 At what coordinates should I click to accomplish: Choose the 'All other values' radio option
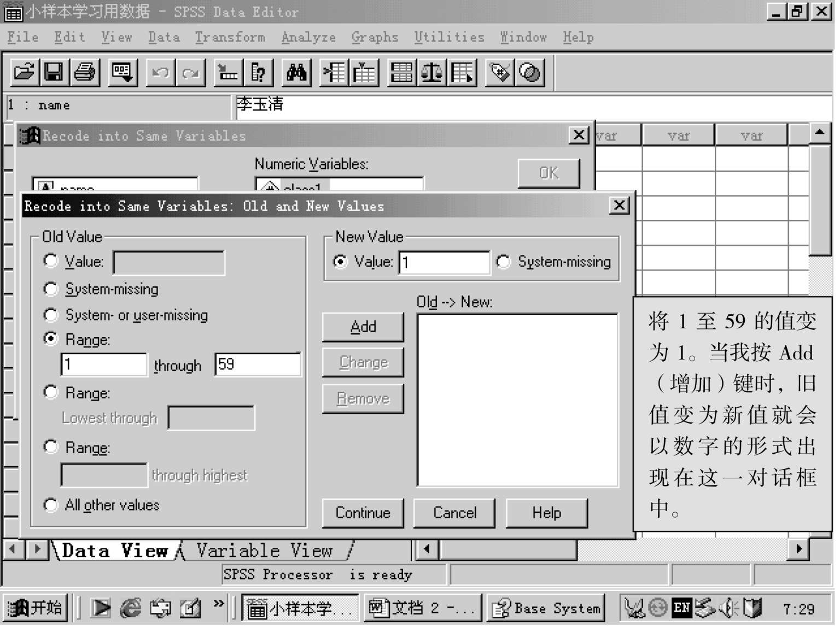[51, 505]
